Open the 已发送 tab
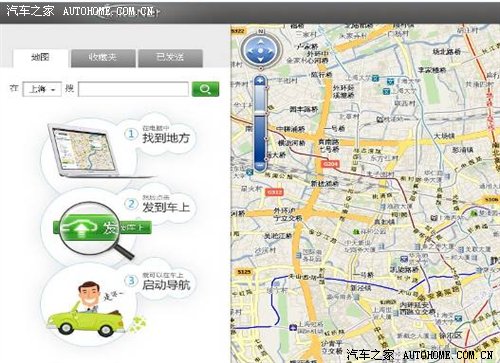The width and height of the screenshot is (500, 363). click(x=170, y=58)
